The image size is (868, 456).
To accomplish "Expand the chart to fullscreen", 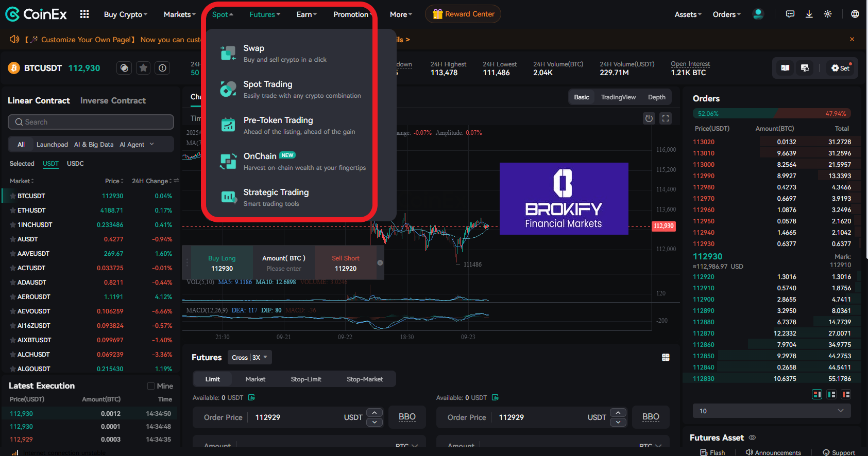I will [666, 119].
